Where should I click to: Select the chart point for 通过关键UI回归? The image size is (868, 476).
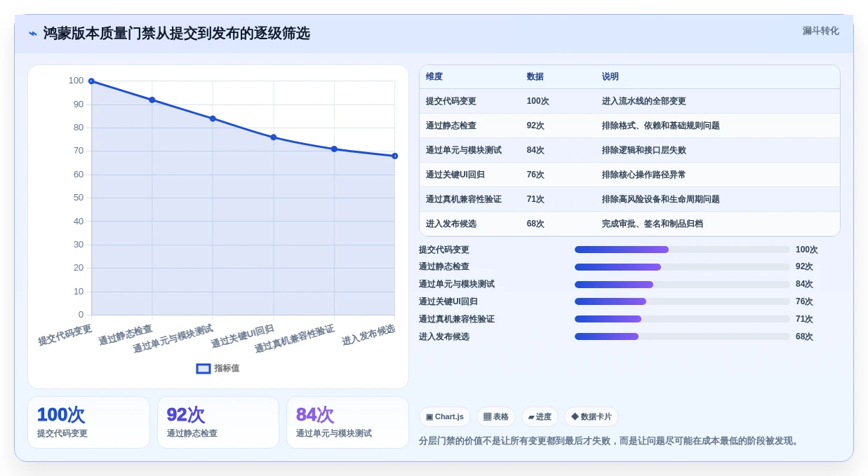point(274,137)
